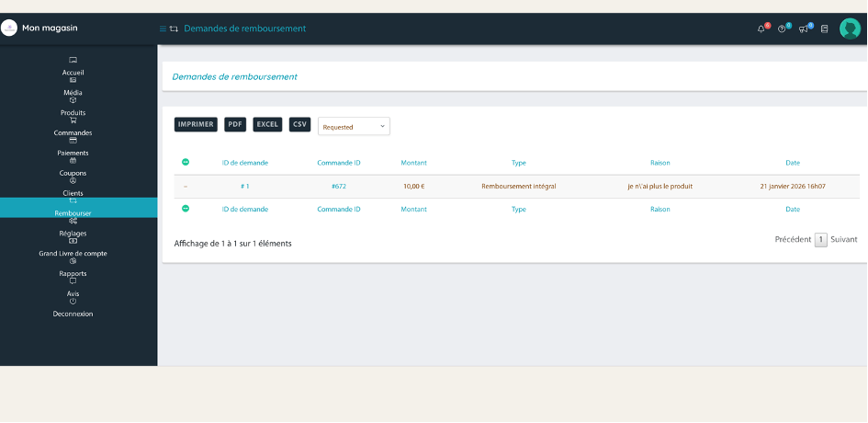Click the 10,00 € amount cell

click(x=413, y=187)
